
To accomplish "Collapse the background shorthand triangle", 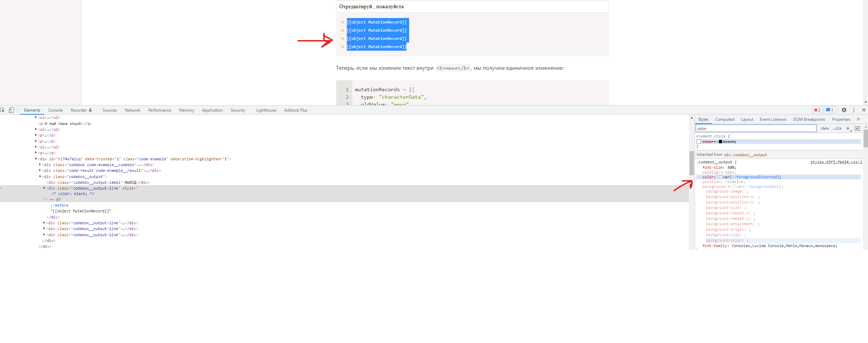I will point(729,186).
